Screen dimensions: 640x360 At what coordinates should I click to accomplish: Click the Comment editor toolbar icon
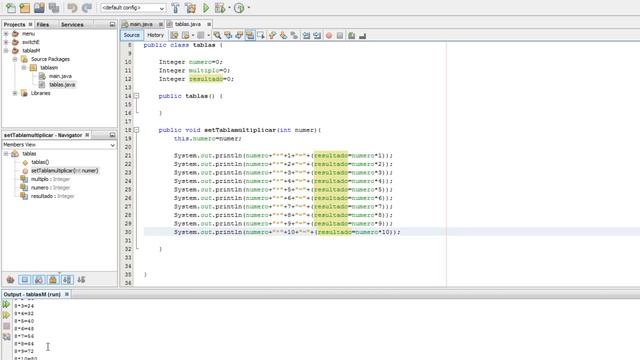351,36
